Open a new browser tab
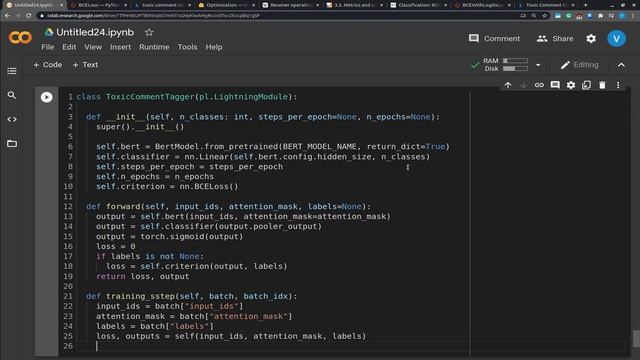 click(586, 5)
